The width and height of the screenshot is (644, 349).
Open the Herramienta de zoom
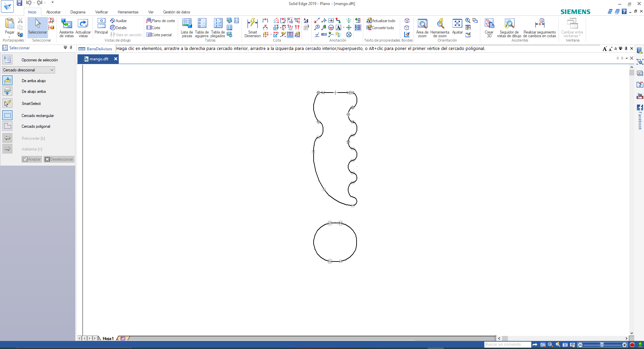tap(440, 28)
